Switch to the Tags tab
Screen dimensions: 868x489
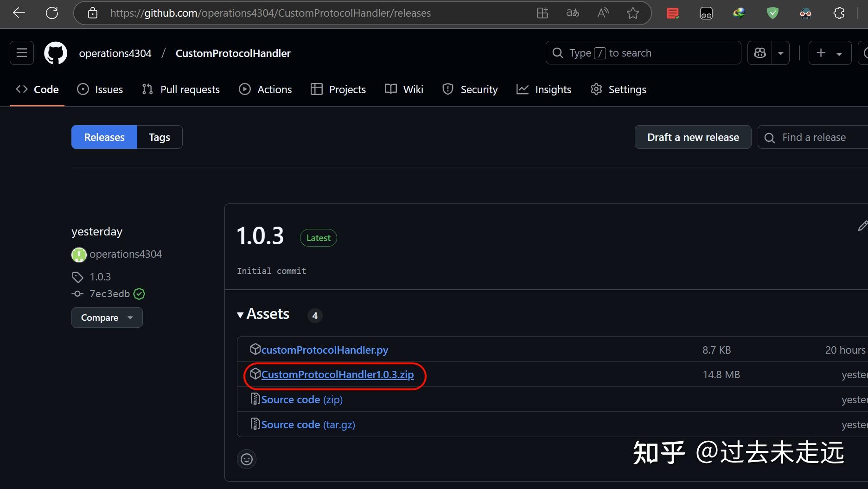pyautogui.click(x=159, y=137)
